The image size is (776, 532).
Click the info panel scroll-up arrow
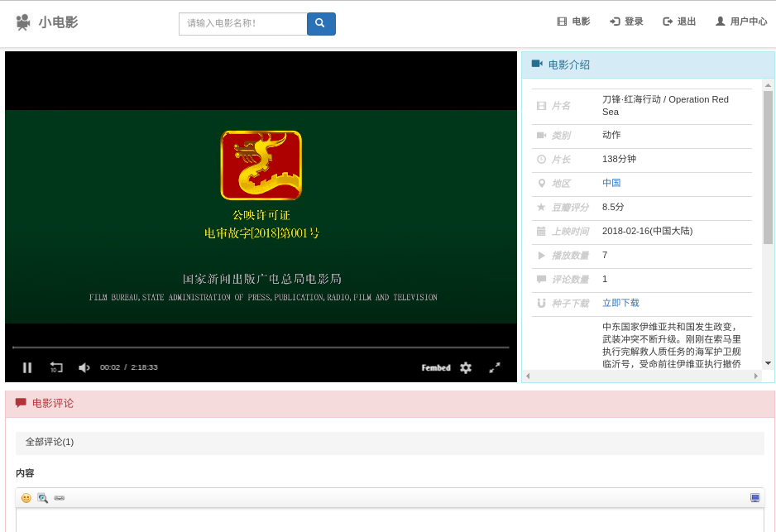click(x=768, y=85)
